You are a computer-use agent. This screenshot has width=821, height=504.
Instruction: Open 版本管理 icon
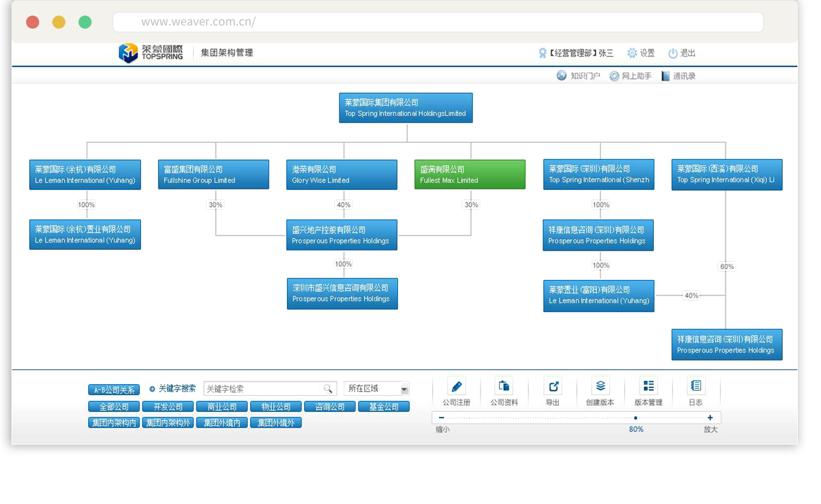(648, 386)
